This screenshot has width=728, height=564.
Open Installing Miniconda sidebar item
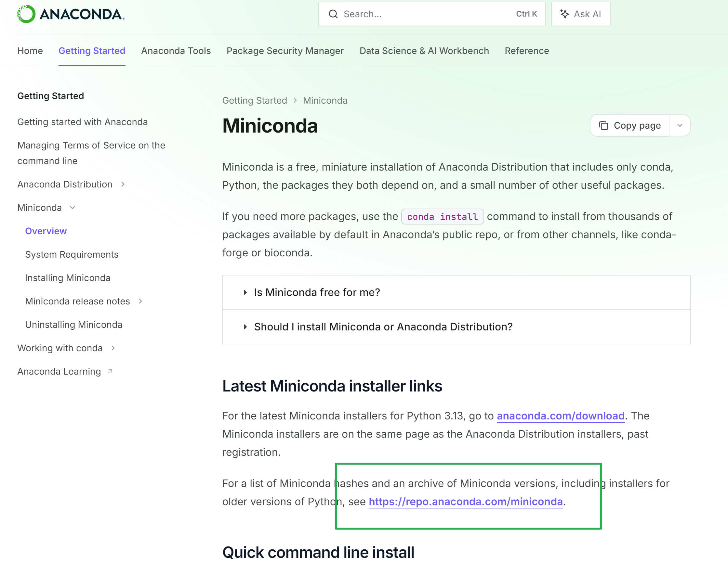[68, 278]
